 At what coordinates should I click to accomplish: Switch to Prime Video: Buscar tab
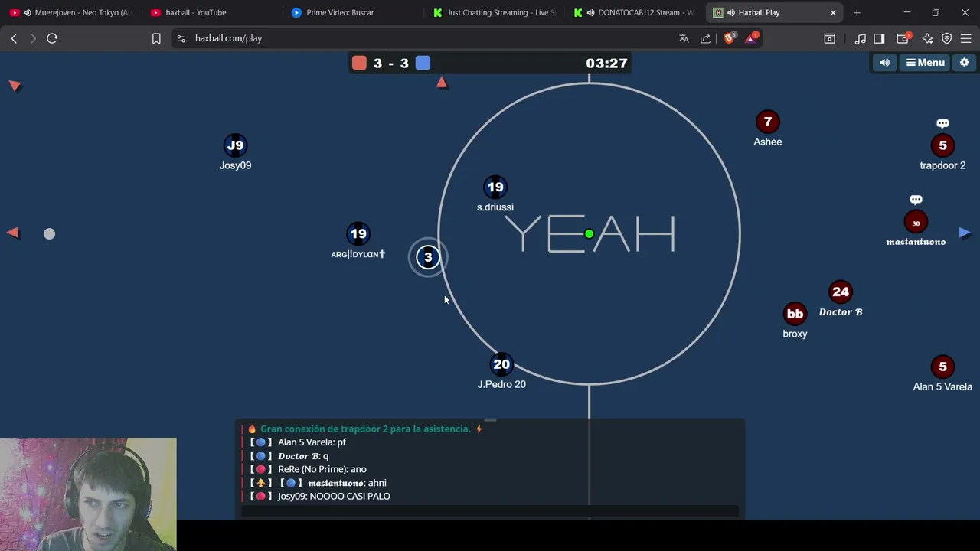click(340, 13)
